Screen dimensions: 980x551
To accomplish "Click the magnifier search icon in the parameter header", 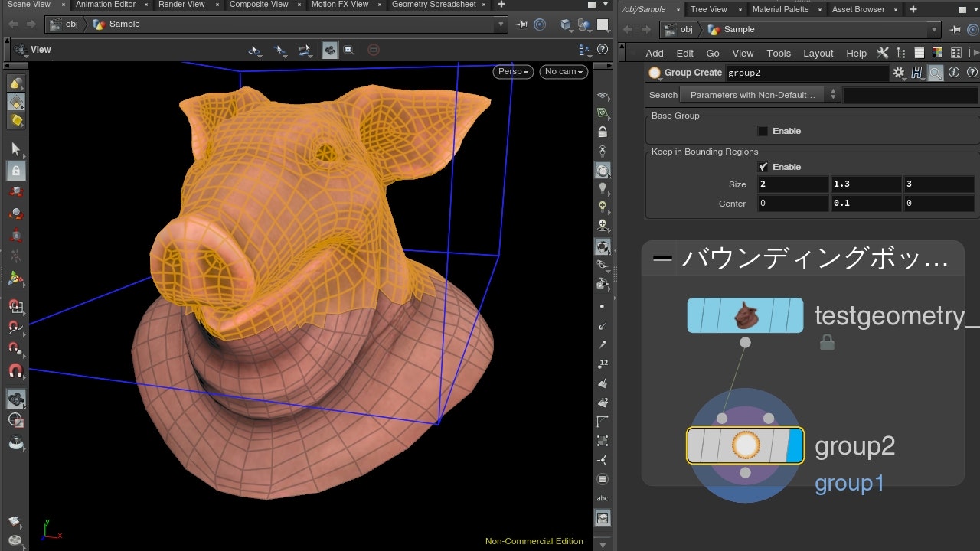I will coord(935,73).
